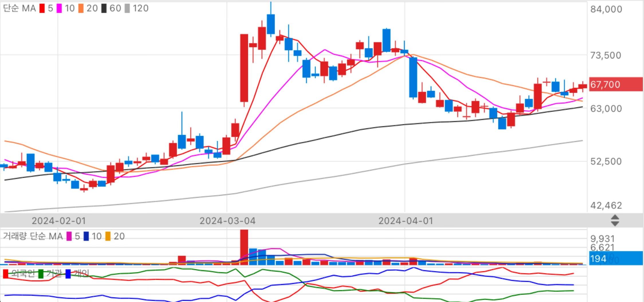Click the up/down resize arrows on date bar

pyautogui.click(x=615, y=220)
